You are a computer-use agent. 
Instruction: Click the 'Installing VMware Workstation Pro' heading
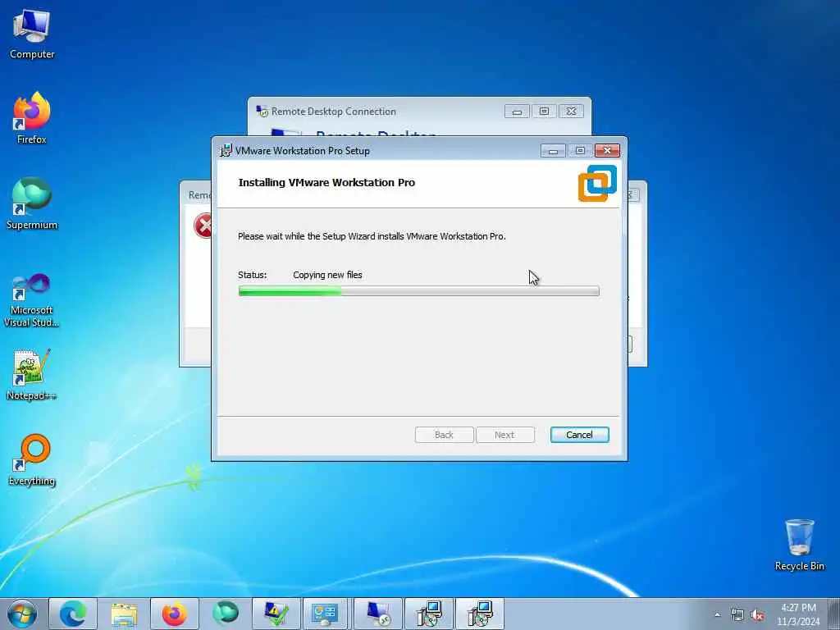[x=326, y=182]
